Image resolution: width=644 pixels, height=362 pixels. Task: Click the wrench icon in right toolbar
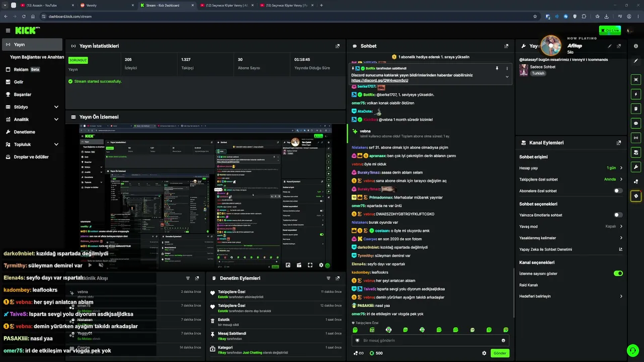(636, 167)
